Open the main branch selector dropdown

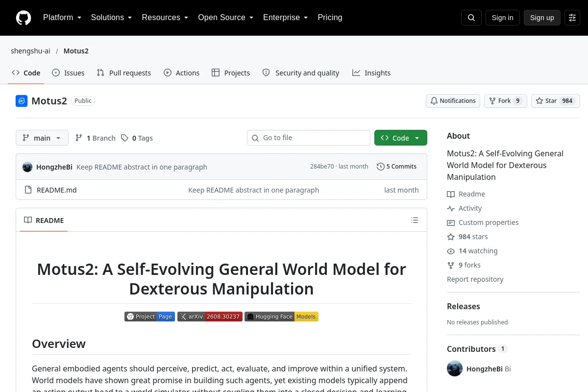[42, 138]
